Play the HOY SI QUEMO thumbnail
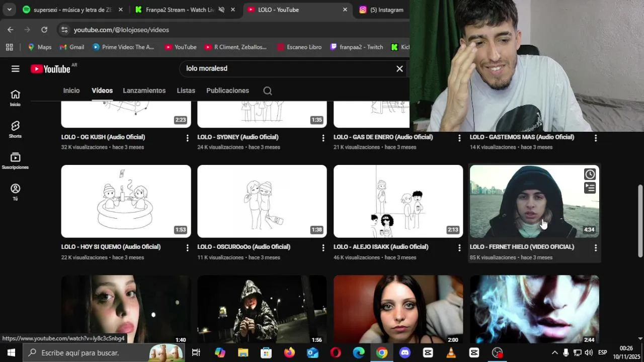Screen dimensions: 644x362 [126, 201]
